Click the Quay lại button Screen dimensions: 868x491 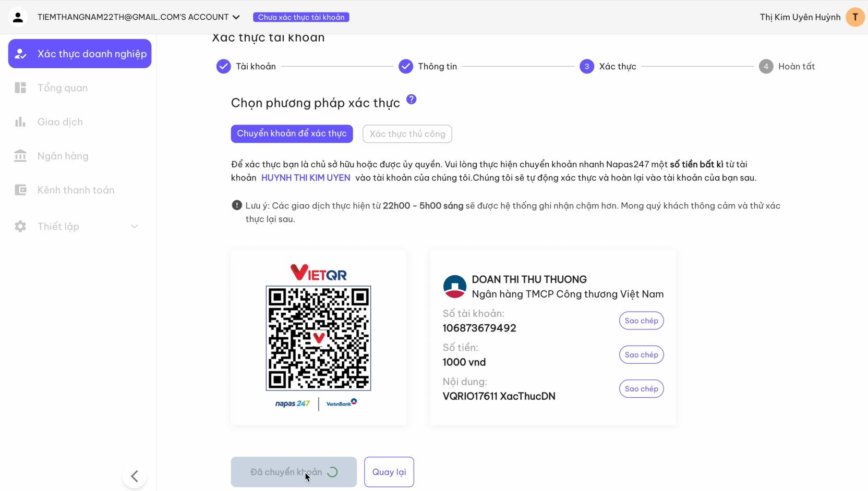pos(389,472)
